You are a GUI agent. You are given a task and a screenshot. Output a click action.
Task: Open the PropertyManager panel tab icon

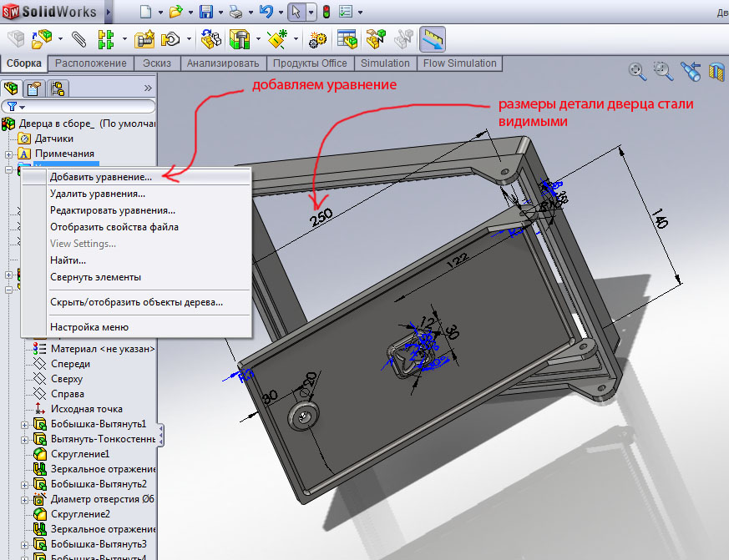34,88
